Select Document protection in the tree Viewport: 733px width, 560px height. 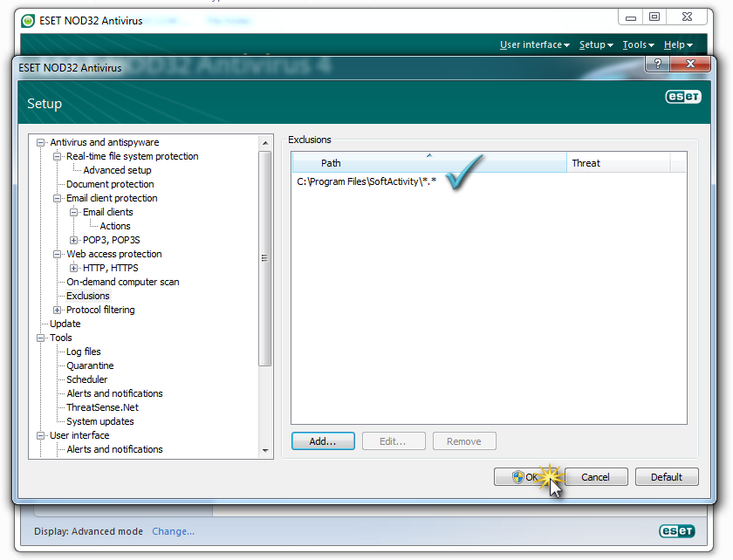(x=110, y=184)
